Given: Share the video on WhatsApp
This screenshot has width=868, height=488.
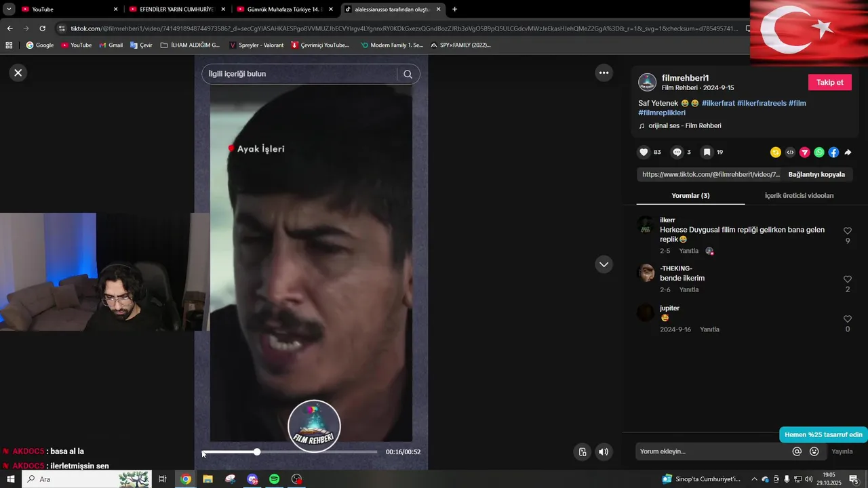Looking at the screenshot, I should click(819, 152).
